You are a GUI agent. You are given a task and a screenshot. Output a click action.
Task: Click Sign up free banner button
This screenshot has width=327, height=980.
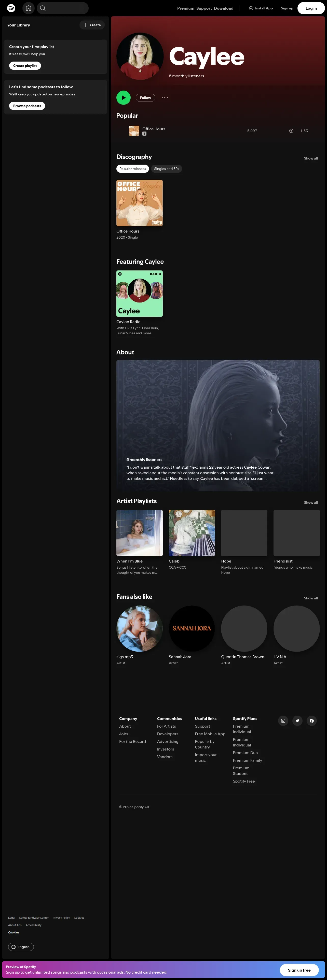pyautogui.click(x=299, y=970)
